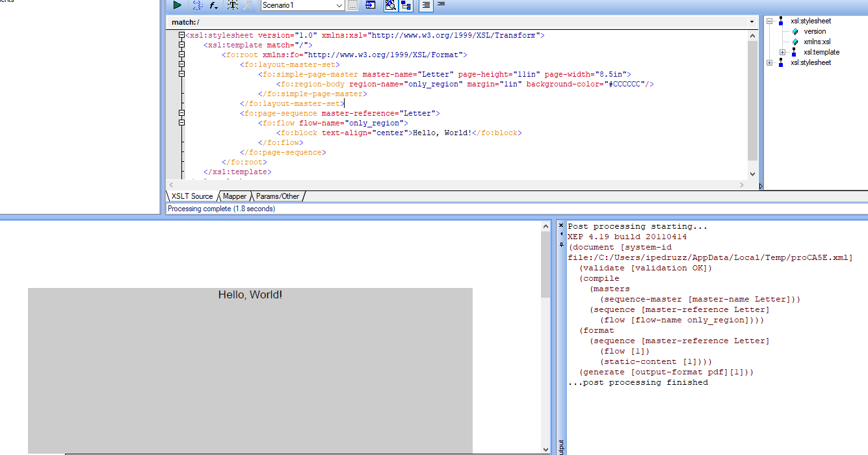Screen dimensions: 868x455
Task: Open the Params/Other tab
Action: coord(278,196)
